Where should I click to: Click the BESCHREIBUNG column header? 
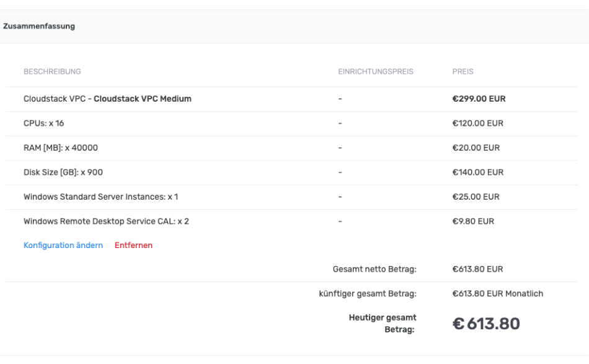[52, 72]
